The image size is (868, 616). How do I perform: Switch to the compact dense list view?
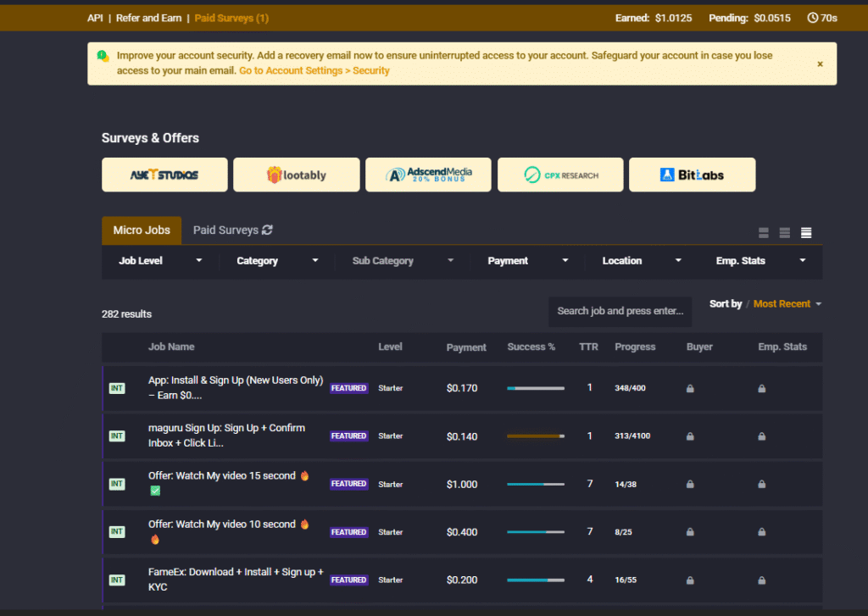[x=806, y=233]
